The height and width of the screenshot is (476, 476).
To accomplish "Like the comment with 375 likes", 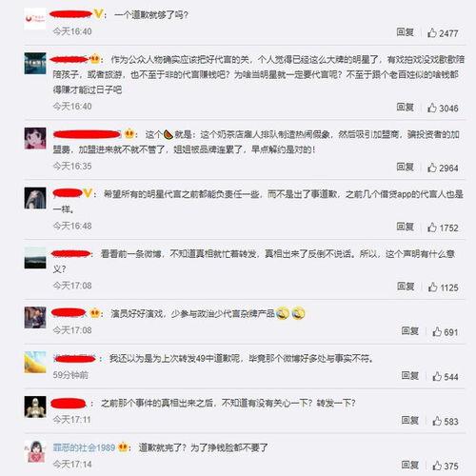I will pos(437,466).
